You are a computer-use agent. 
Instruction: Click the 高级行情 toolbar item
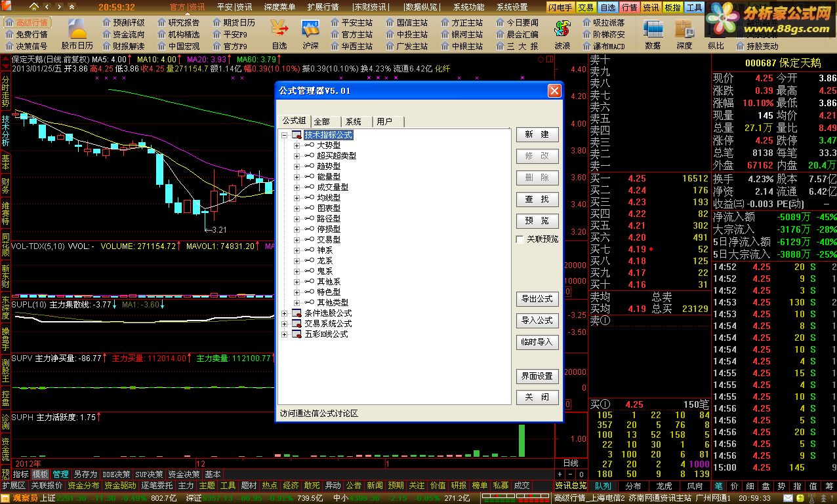click(26, 22)
